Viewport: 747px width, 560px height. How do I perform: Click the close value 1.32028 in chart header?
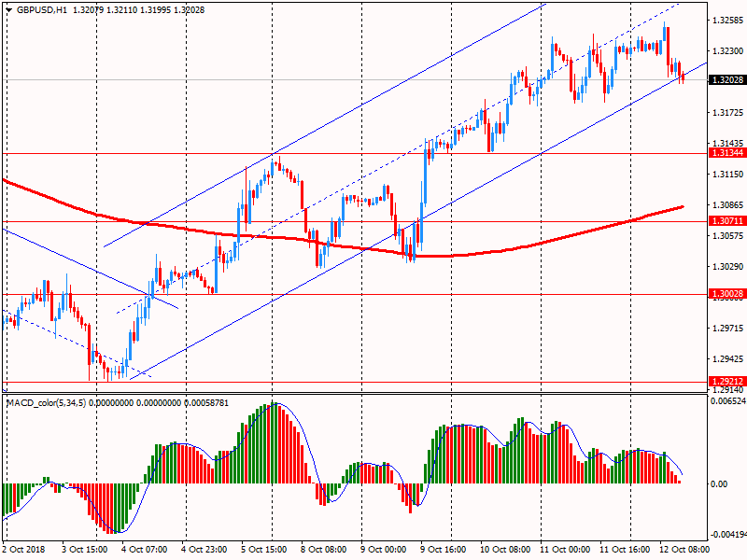pyautogui.click(x=190, y=9)
